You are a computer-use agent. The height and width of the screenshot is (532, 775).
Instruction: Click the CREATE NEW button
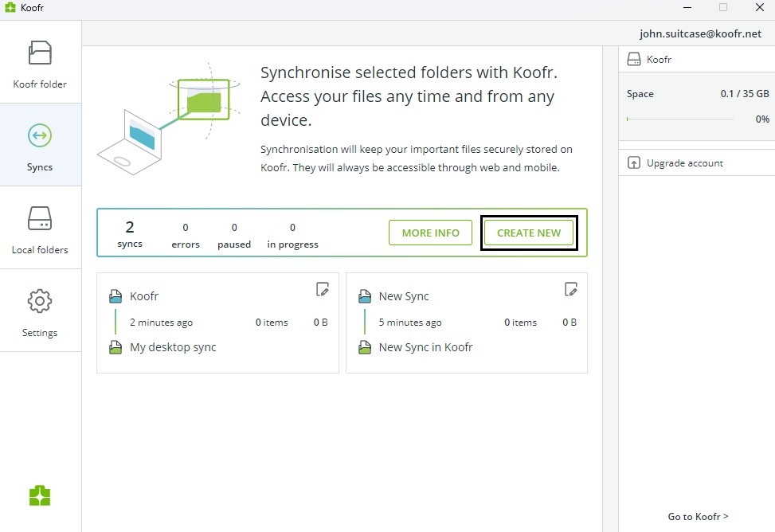(529, 233)
